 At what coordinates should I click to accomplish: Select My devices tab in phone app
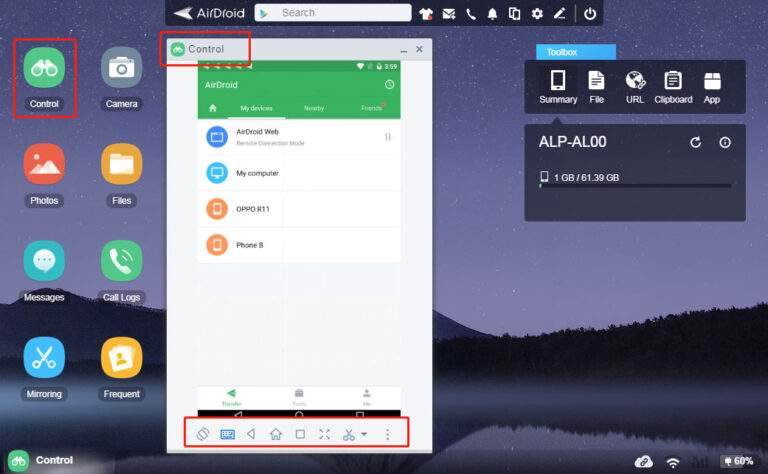[x=256, y=108]
